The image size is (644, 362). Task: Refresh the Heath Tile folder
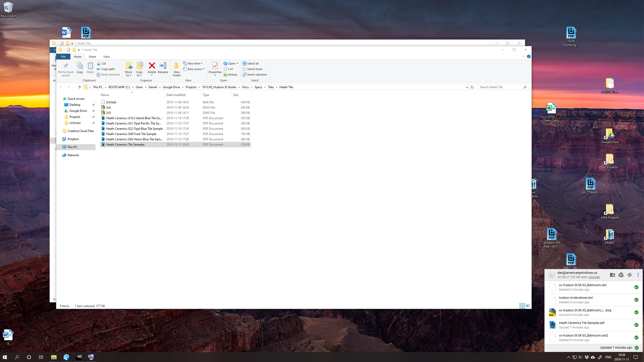472,87
